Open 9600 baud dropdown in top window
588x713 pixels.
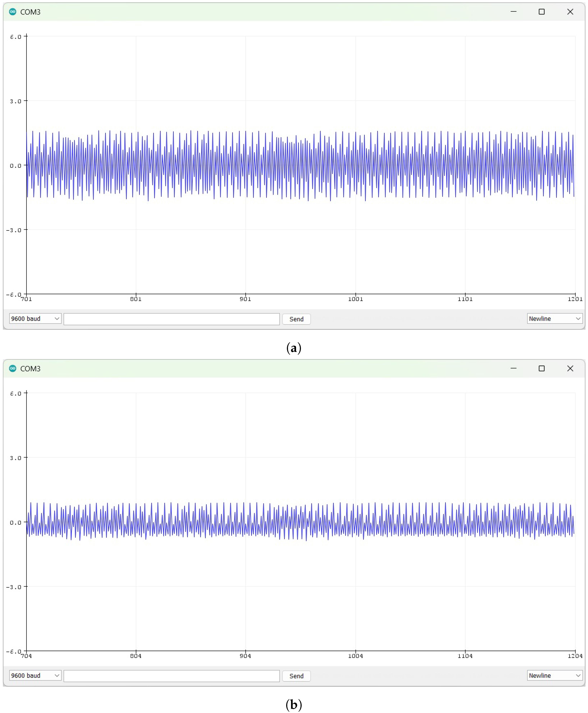pos(35,319)
